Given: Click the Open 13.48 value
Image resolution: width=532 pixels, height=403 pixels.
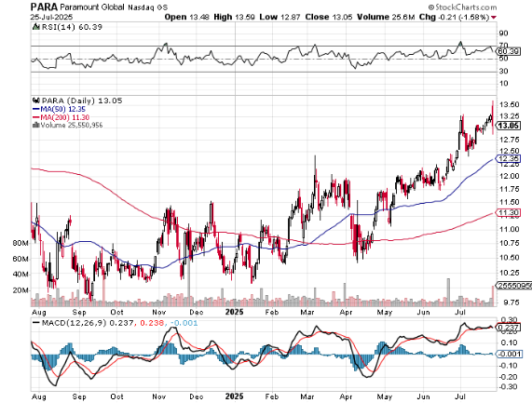Looking at the screenshot, I should [x=186, y=17].
